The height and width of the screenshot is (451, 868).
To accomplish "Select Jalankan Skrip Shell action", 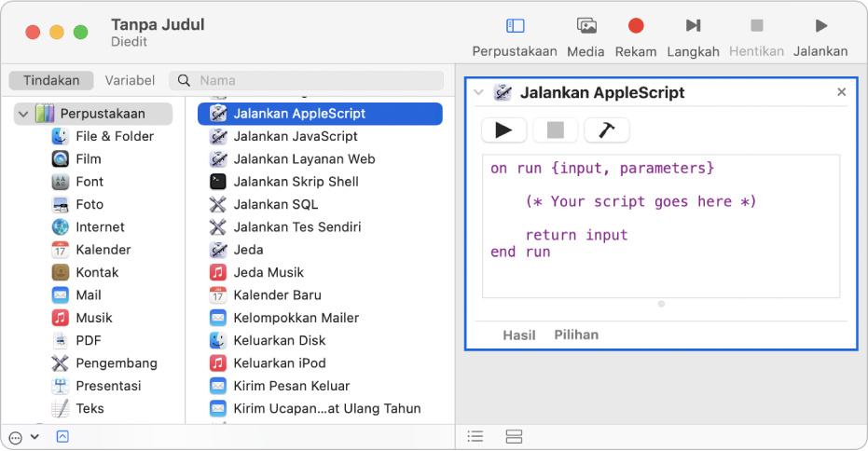I will [296, 182].
